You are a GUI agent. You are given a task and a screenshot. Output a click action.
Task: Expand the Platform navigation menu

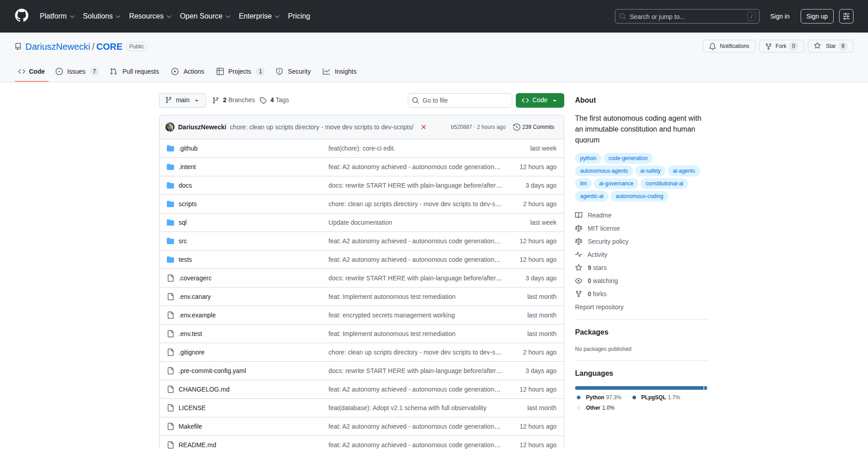pos(57,16)
